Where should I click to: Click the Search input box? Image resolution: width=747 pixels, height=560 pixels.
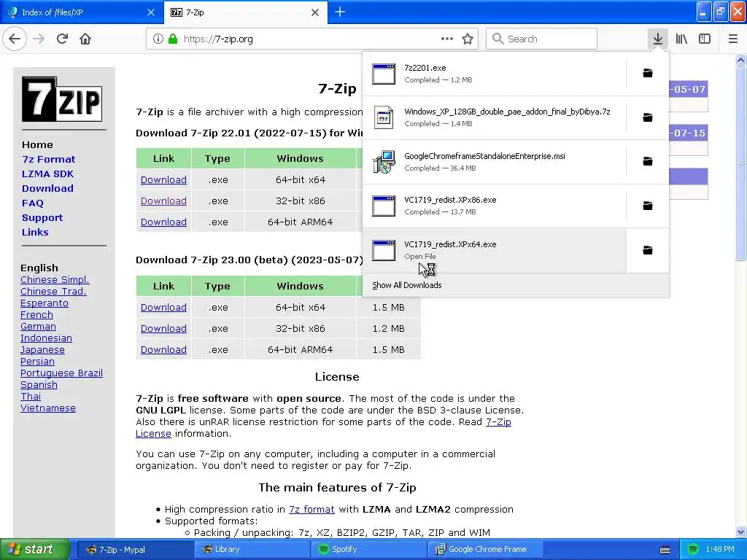coord(542,39)
